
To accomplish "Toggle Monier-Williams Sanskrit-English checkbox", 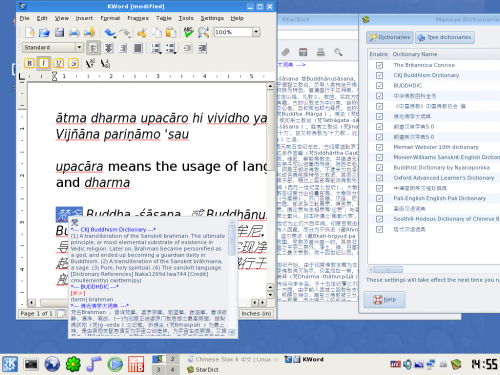I will tap(379, 157).
